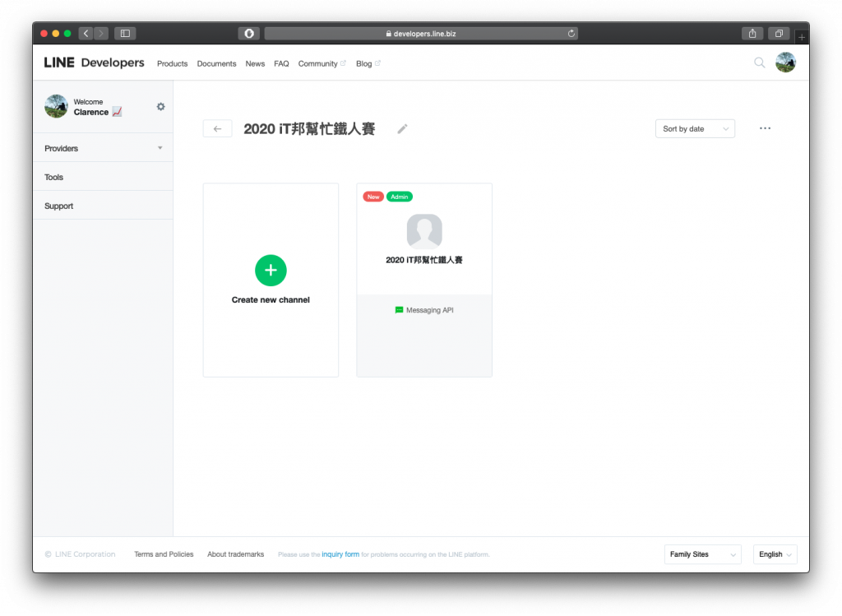Click the sidebar profile picture next to Welcome
The height and width of the screenshot is (616, 842).
pos(57,106)
